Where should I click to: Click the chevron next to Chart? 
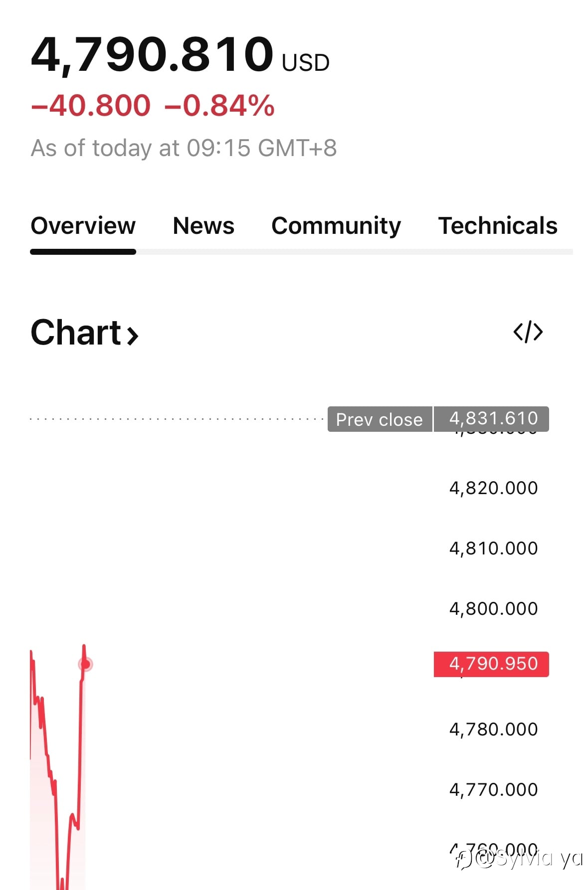coord(132,335)
